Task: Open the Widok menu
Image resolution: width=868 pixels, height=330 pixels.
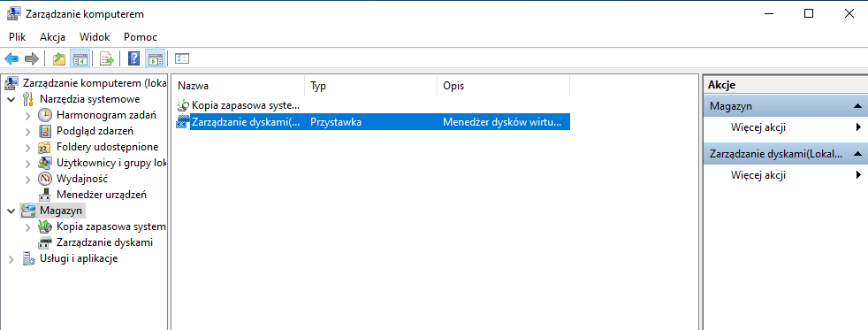Action: (95, 37)
